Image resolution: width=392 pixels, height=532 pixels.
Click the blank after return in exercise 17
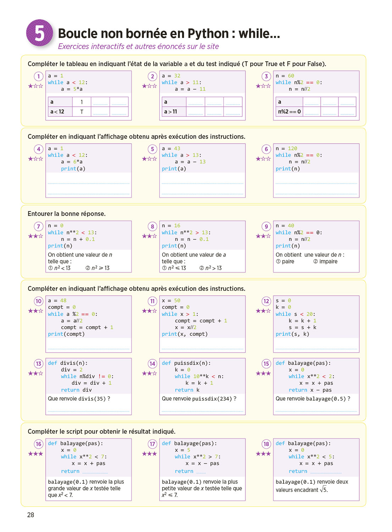201,472
